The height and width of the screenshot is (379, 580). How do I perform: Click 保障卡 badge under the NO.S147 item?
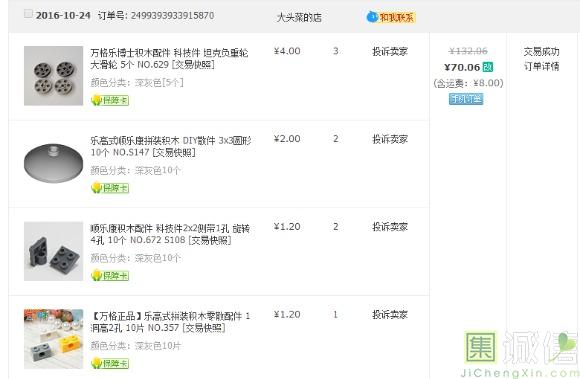click(110, 188)
